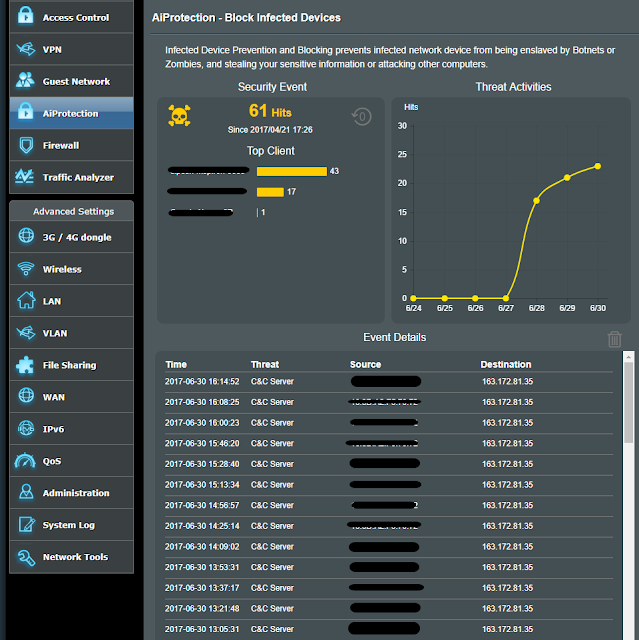639x640 pixels.
Task: Open the Traffic Analyzer icon
Action: pos(24,177)
